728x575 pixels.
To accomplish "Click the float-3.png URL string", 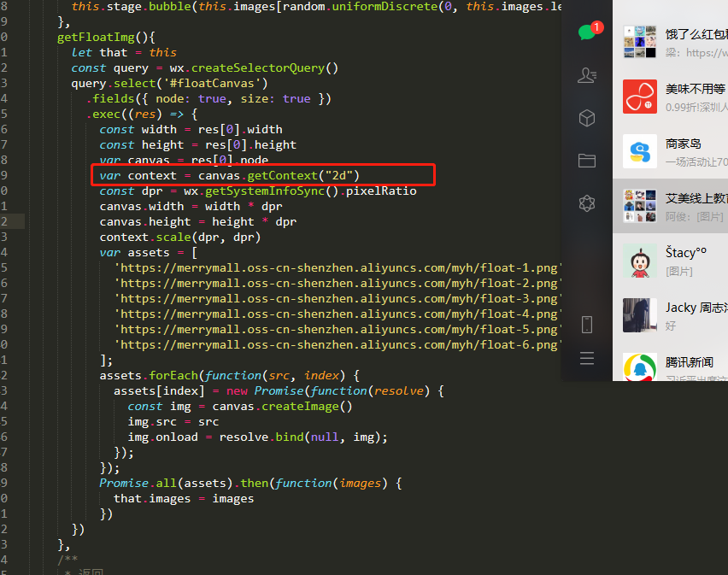I will coord(338,298).
